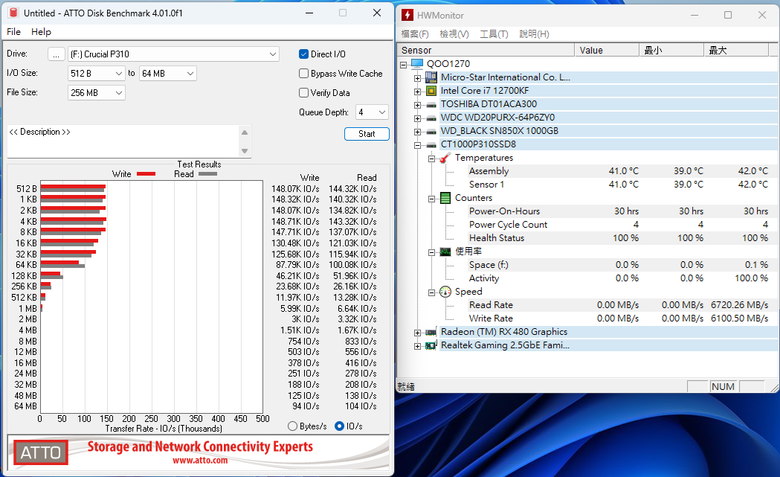Select the Power-On-Hours row
Image resolution: width=780 pixels, height=477 pixels.
click(x=618, y=211)
